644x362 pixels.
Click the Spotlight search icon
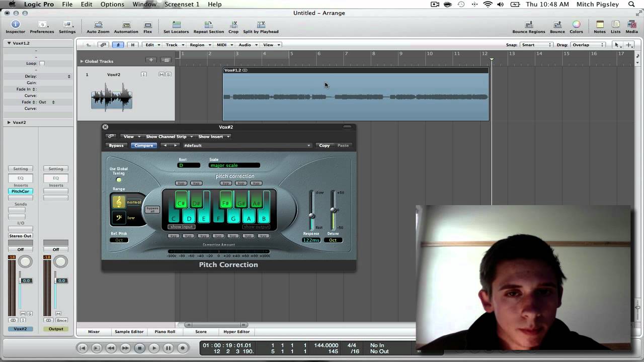tap(632, 4)
